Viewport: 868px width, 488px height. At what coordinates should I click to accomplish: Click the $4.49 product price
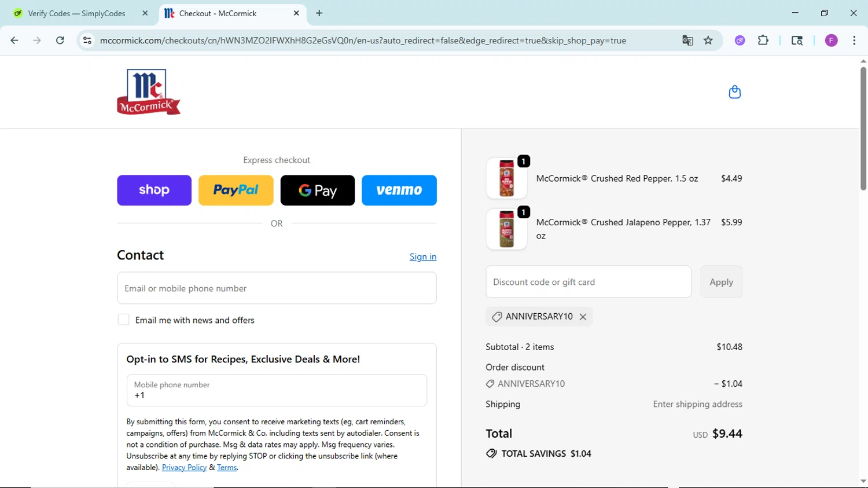tap(731, 178)
